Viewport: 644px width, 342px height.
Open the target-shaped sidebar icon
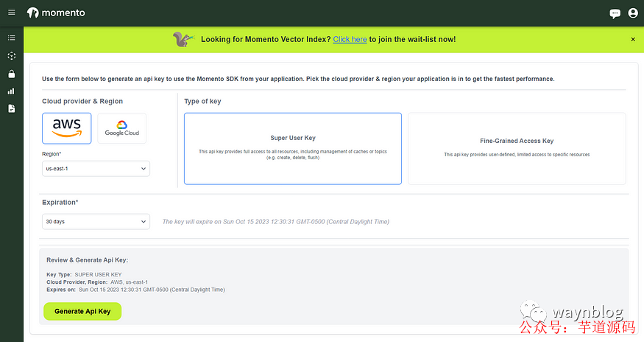12,55
